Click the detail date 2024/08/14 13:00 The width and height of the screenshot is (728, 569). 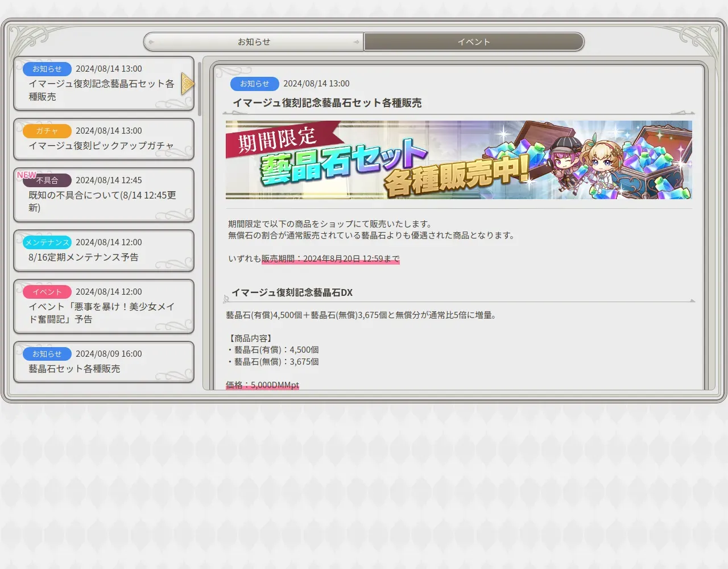[316, 84]
